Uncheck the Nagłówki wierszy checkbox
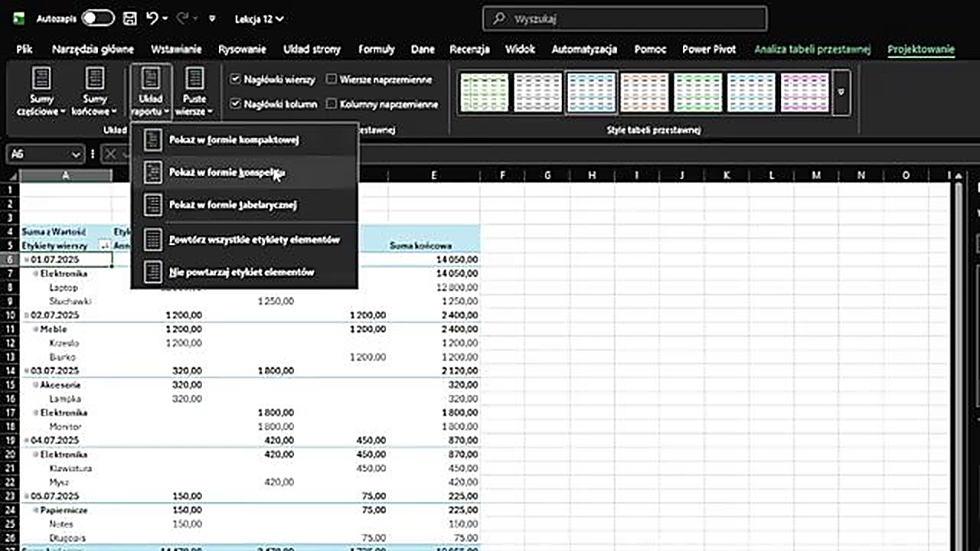This screenshot has width=980, height=551. [236, 79]
